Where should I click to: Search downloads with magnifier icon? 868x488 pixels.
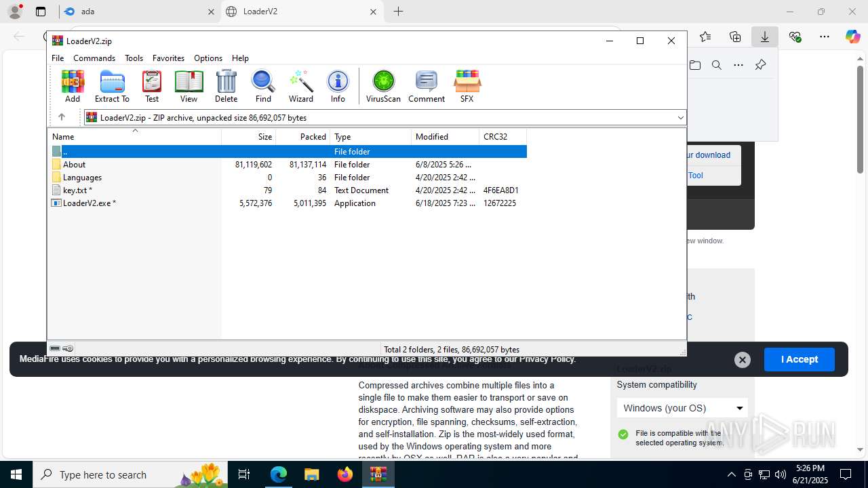(x=717, y=65)
